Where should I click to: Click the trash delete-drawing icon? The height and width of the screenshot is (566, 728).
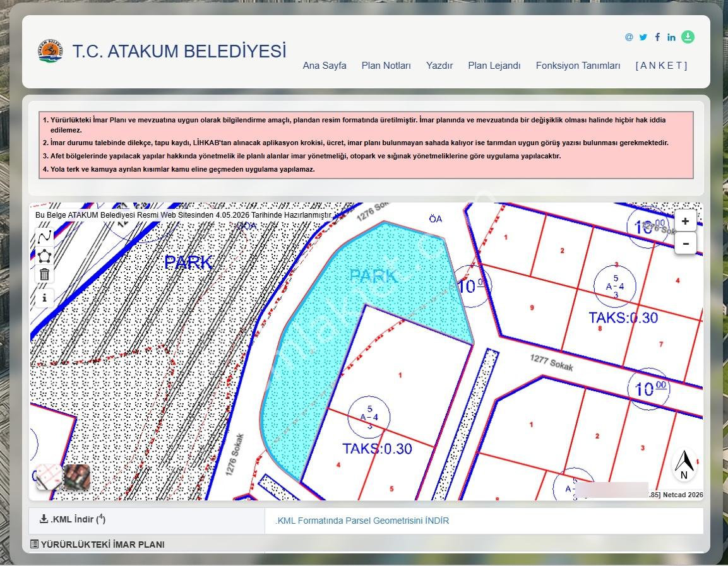[45, 274]
